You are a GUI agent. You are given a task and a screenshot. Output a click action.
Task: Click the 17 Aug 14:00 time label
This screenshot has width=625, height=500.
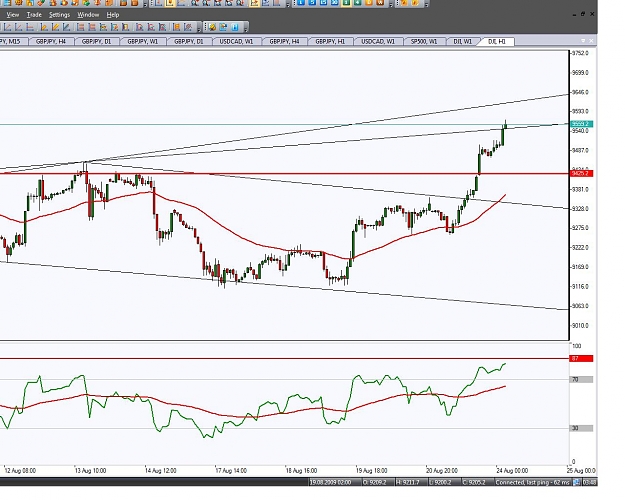coord(231,471)
